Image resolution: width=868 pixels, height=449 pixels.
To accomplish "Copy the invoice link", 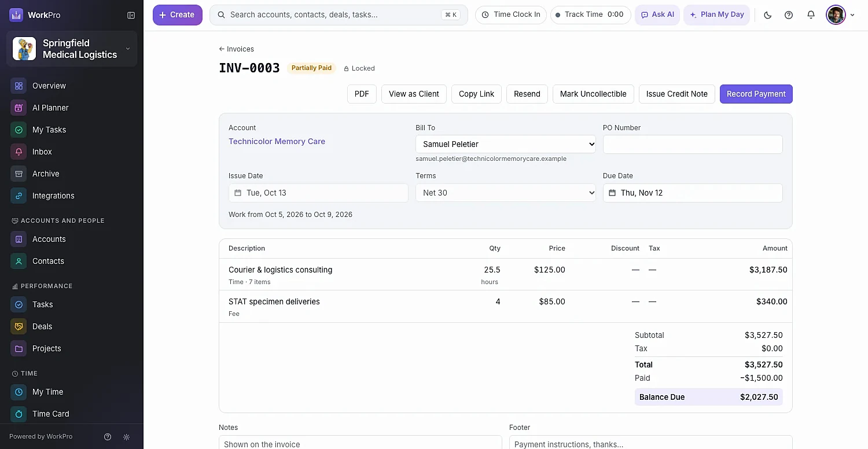I will (x=476, y=94).
